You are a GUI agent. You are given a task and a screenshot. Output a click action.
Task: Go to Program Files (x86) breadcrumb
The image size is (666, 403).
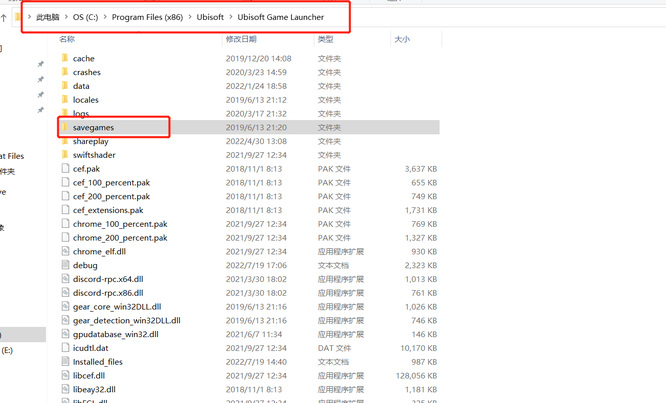(146, 17)
